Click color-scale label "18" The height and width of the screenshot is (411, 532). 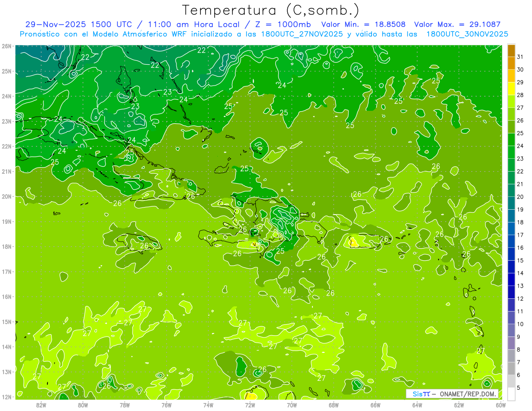tap(520, 222)
